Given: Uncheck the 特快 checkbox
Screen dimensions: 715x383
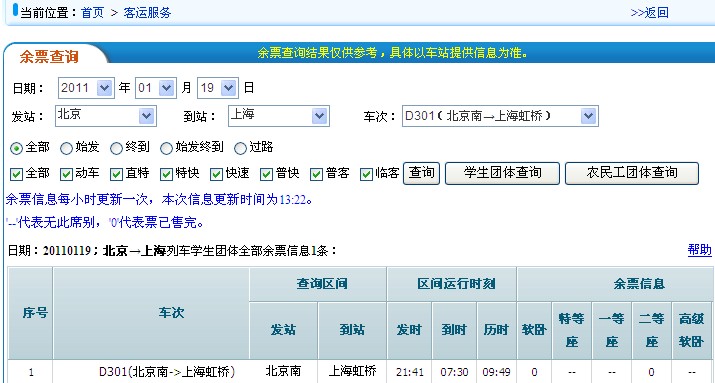Looking at the screenshot, I should [166, 174].
